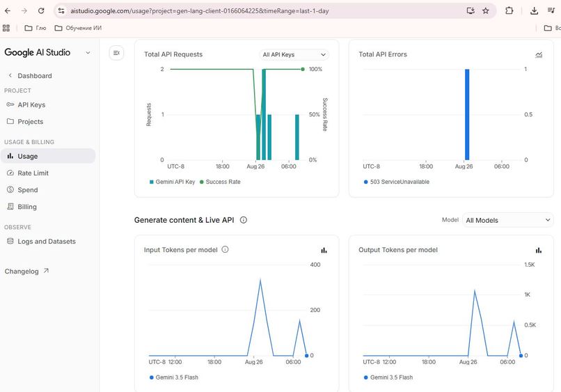Screen dimensions: 561x392
Task: Open Logs and Datasets
Action: pos(47,242)
